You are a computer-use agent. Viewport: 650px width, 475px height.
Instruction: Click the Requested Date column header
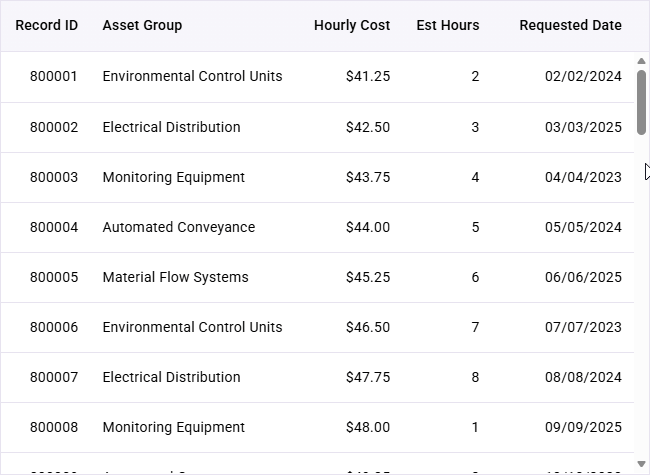(x=570, y=25)
